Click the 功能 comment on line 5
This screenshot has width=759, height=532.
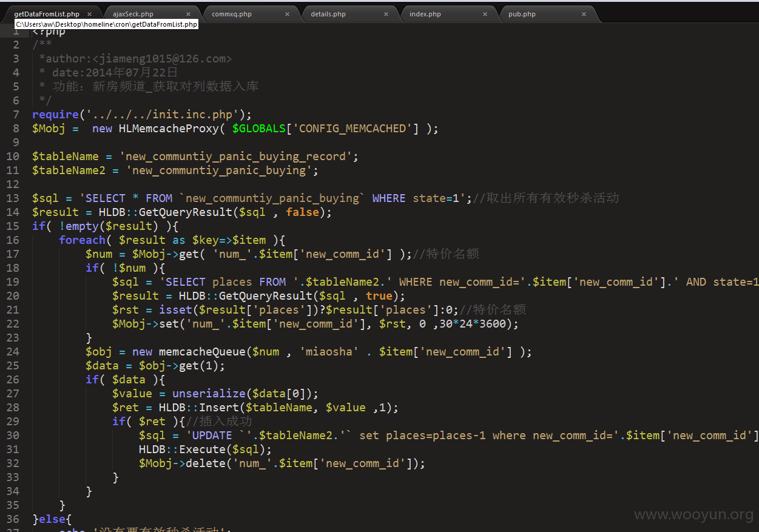click(x=155, y=87)
